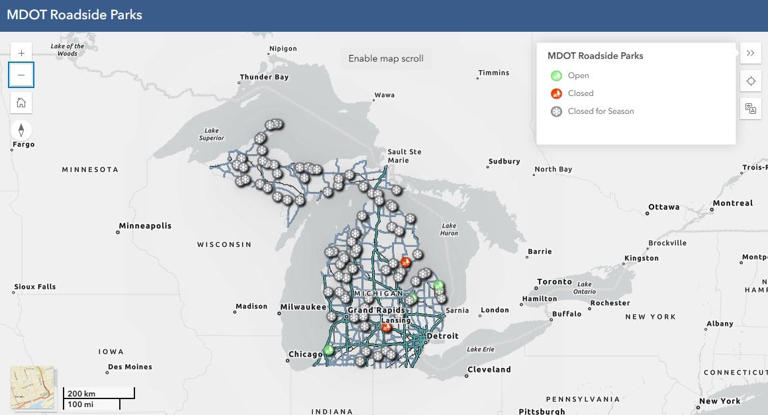The width and height of the screenshot is (768, 415).
Task: Click the green Open legend symbol
Action: click(556, 75)
